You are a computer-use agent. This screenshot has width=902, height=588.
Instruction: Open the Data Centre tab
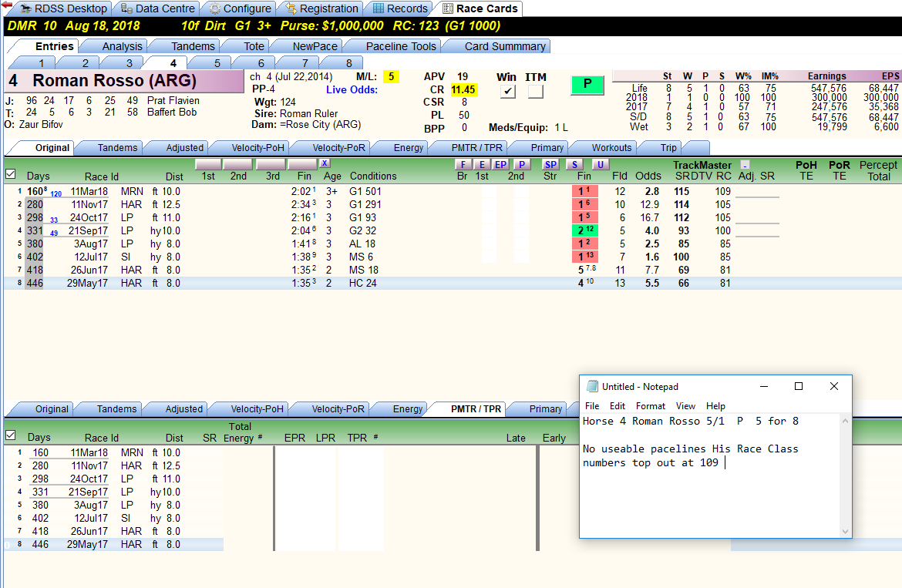[x=158, y=8]
